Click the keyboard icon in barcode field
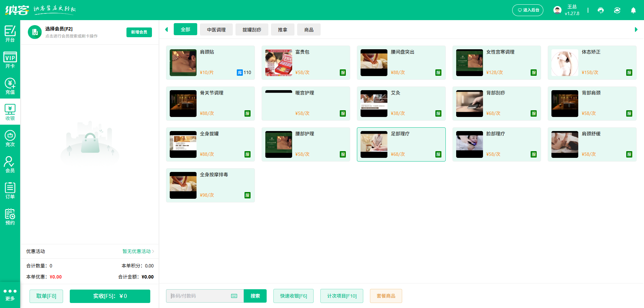This screenshot has width=644, height=308. pos(234,296)
